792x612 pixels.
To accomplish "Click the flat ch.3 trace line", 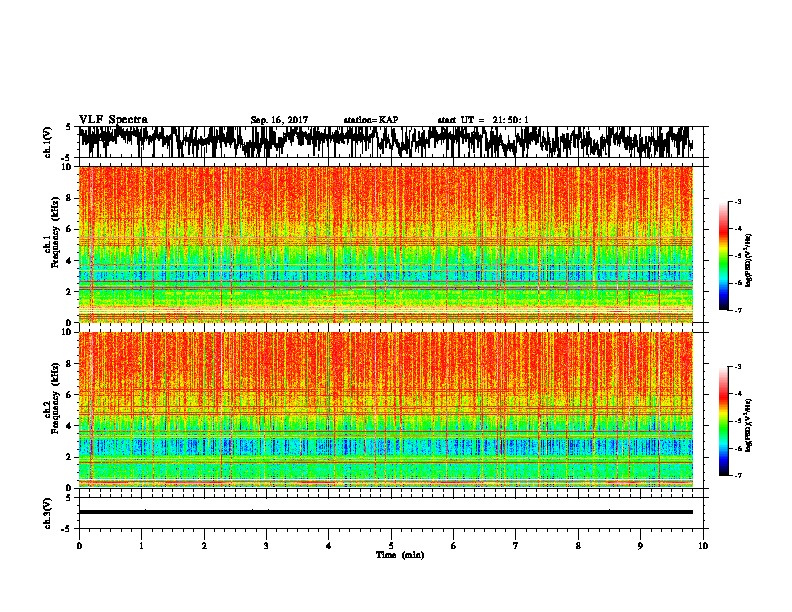I will pyautogui.click(x=385, y=512).
